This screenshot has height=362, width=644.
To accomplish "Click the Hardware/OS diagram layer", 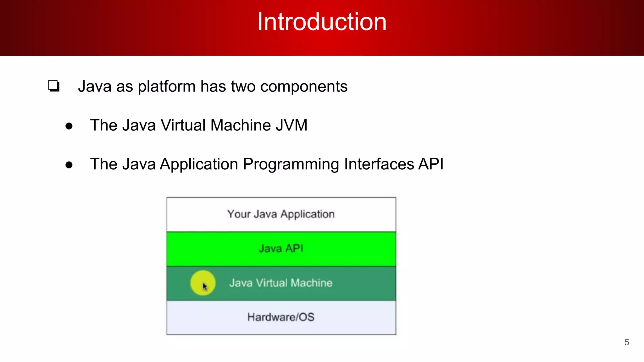I will pyautogui.click(x=281, y=317).
